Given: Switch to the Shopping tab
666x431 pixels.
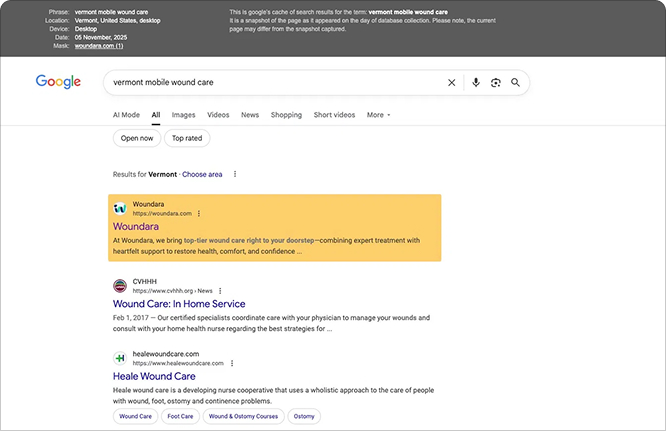Looking at the screenshot, I should pyautogui.click(x=286, y=115).
